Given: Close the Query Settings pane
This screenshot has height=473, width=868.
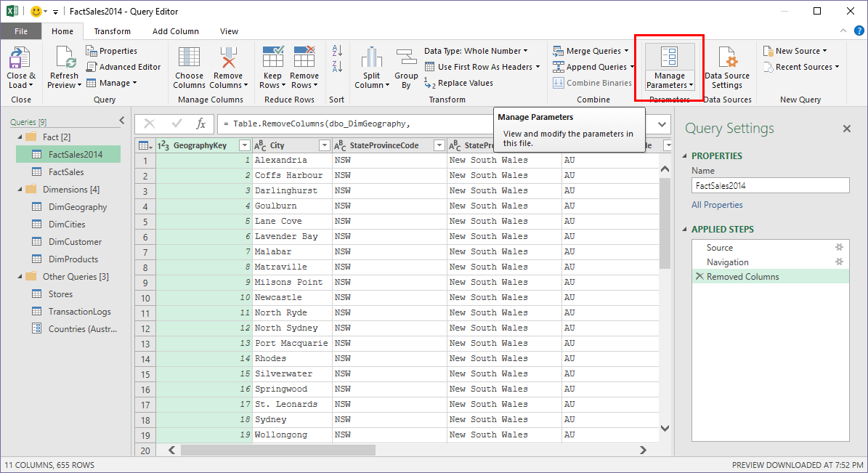Looking at the screenshot, I should tap(846, 129).
